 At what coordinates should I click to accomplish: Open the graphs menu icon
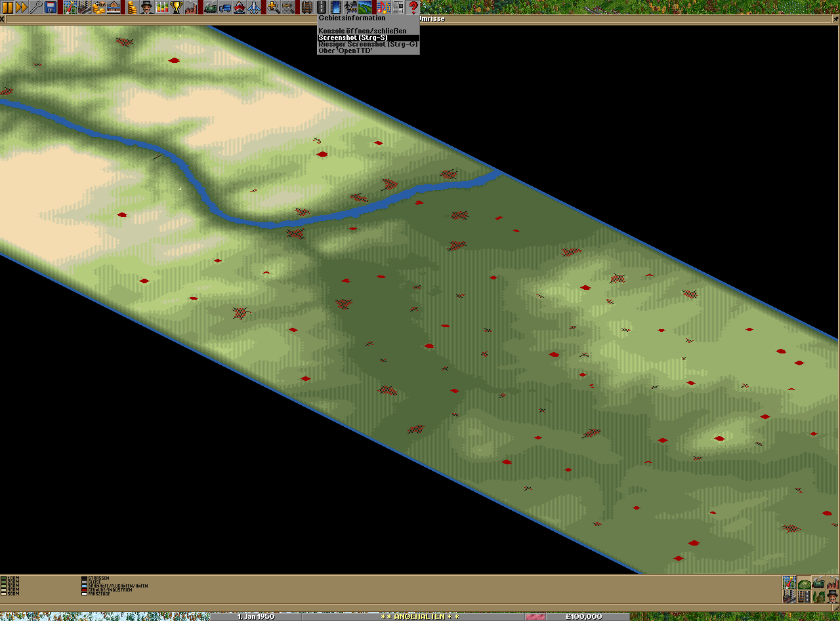coord(162,7)
